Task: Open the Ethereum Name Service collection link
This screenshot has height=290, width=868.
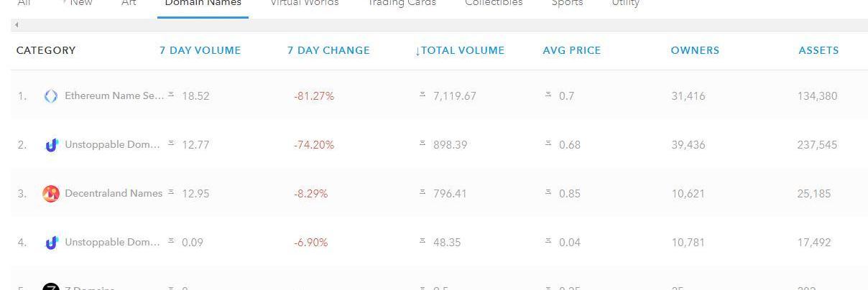Action: (114, 96)
